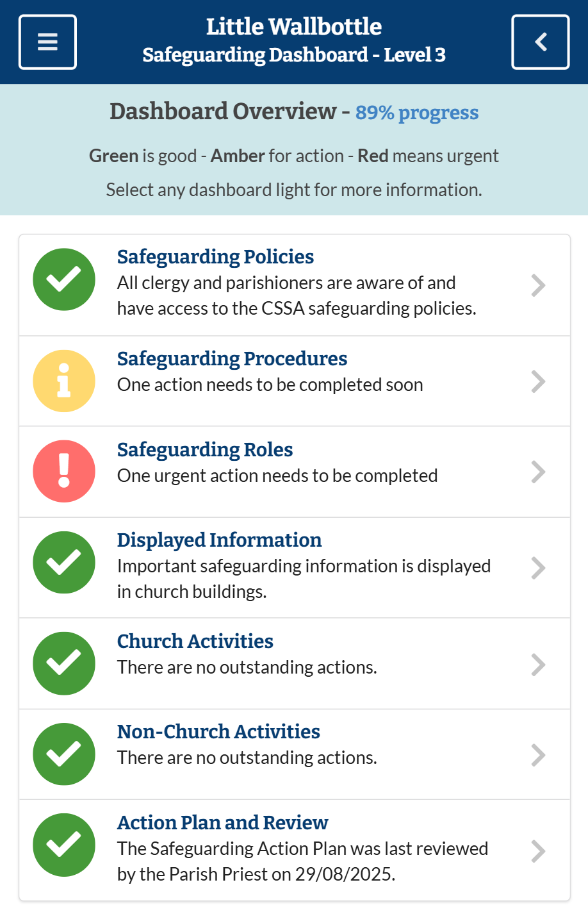Open the Safeguarding Roles heading link
The image size is (588, 912).
[x=205, y=450]
